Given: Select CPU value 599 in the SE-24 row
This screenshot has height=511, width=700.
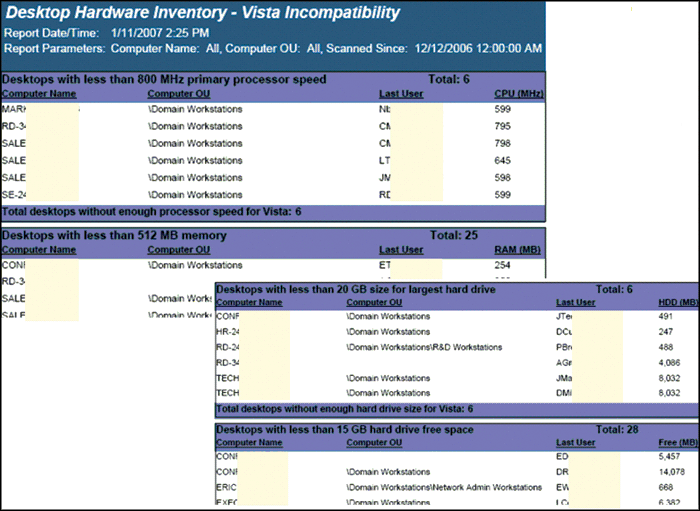Looking at the screenshot, I should pos(503,195).
